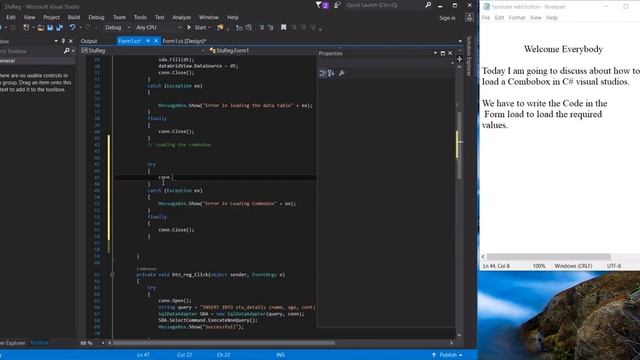Maximize the Properties panel
The image size is (640, 360).
[x=443, y=53]
